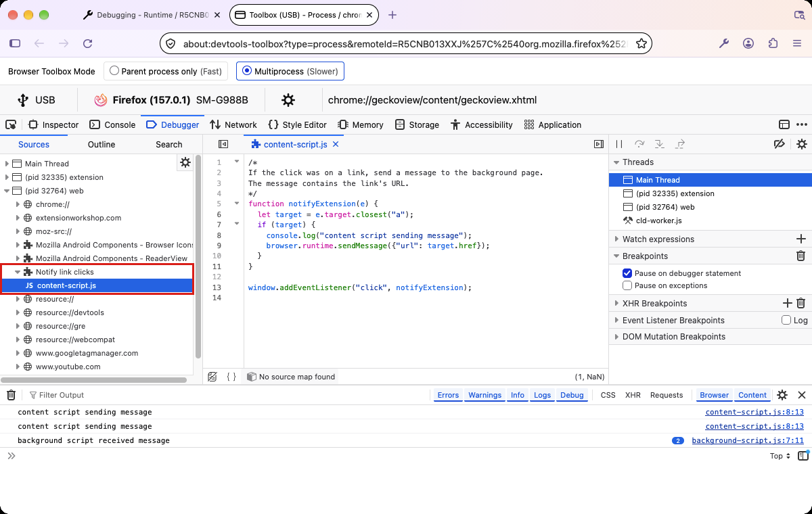Open a new browser tab
The width and height of the screenshot is (812, 514).
click(392, 15)
